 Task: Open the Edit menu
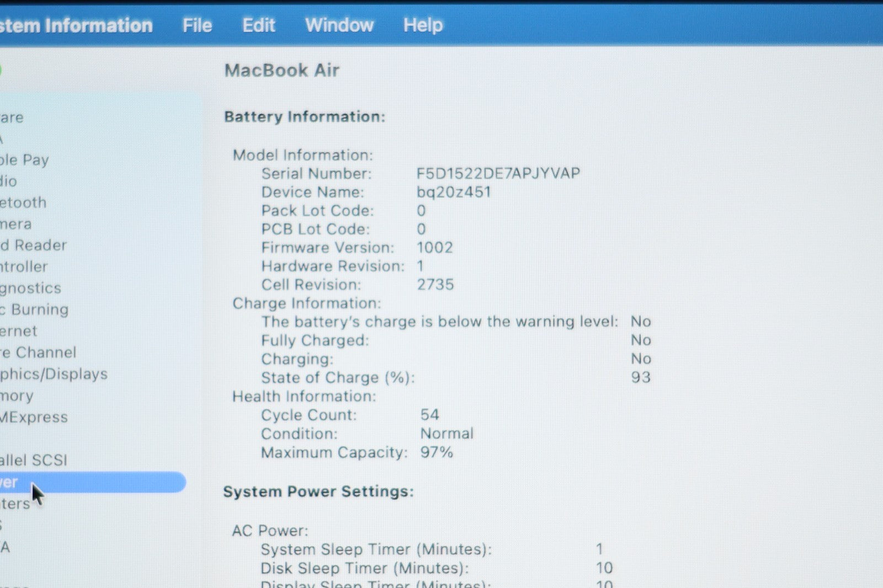pos(258,25)
